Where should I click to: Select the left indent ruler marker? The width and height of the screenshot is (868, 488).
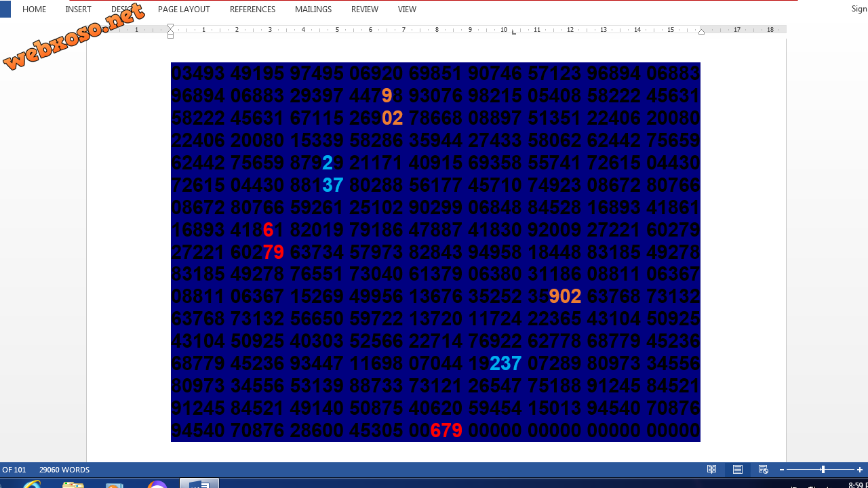click(171, 35)
